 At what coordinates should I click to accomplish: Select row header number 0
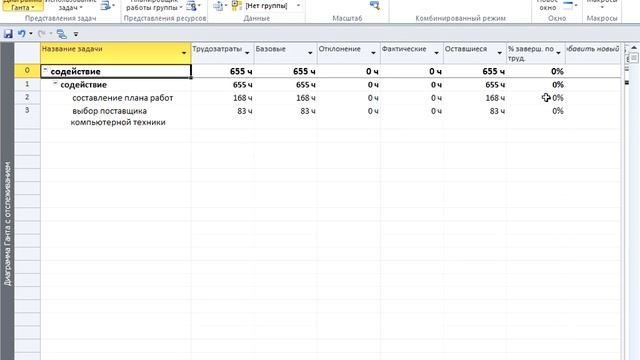click(27, 71)
